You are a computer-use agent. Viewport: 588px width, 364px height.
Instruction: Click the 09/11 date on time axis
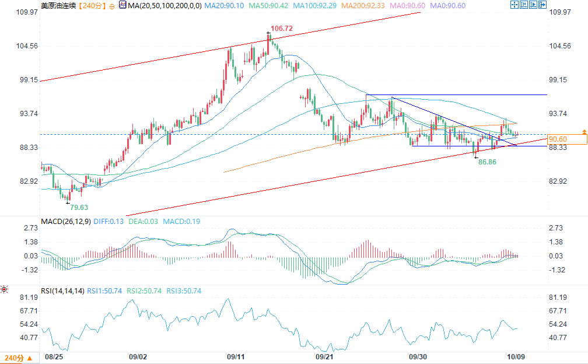(x=236, y=356)
